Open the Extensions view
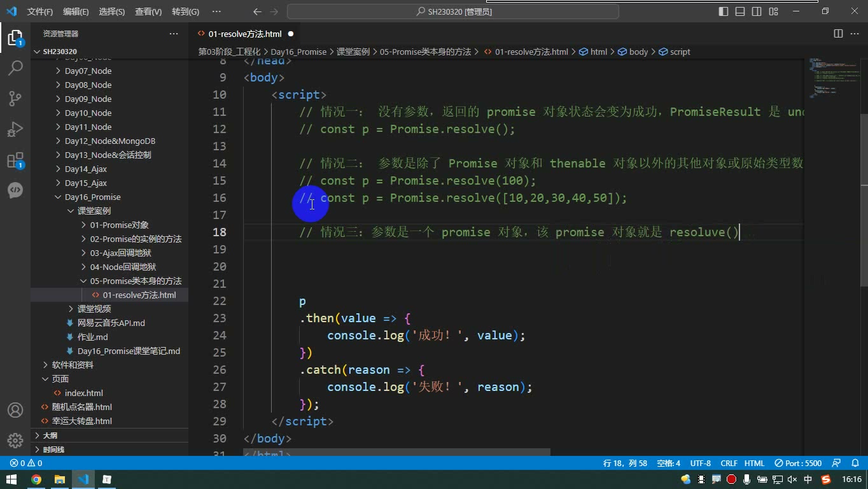This screenshot has width=868, height=489. click(15, 159)
